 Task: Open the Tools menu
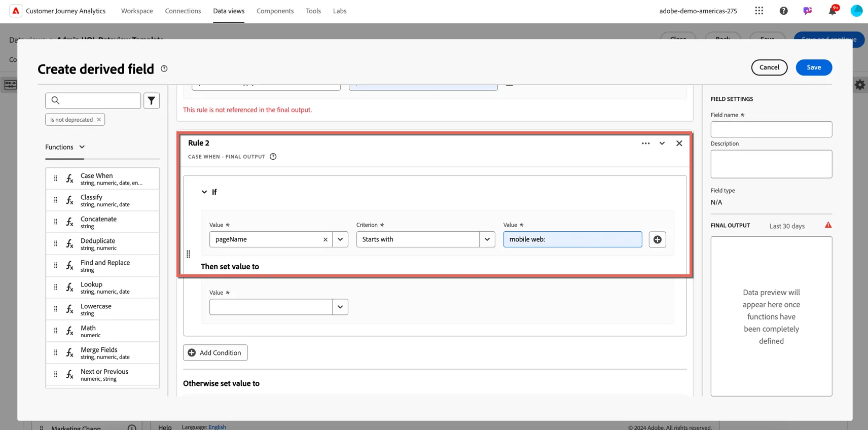tap(313, 11)
